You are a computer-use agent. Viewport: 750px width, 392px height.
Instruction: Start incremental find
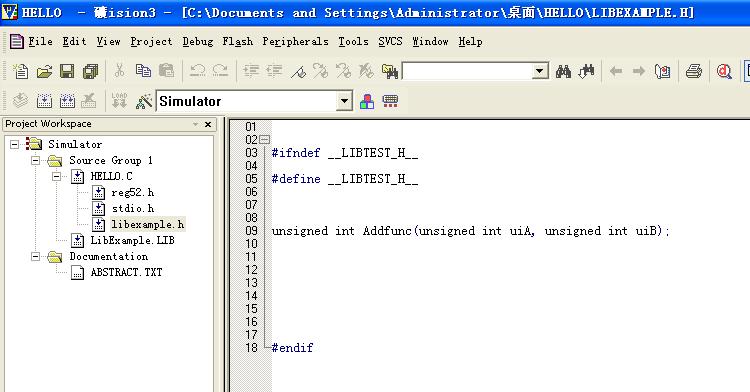coord(586,71)
